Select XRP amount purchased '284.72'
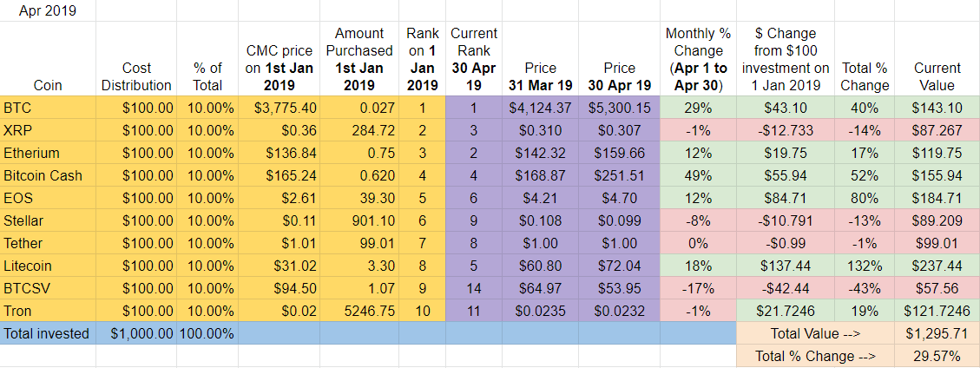The width and height of the screenshot is (980, 368). tap(359, 130)
